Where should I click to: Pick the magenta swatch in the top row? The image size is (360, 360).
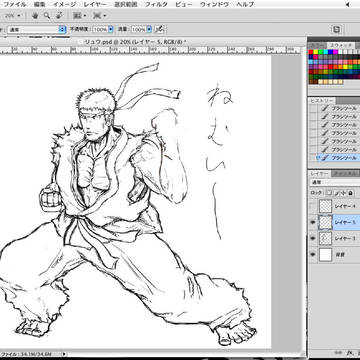[x=335, y=52]
